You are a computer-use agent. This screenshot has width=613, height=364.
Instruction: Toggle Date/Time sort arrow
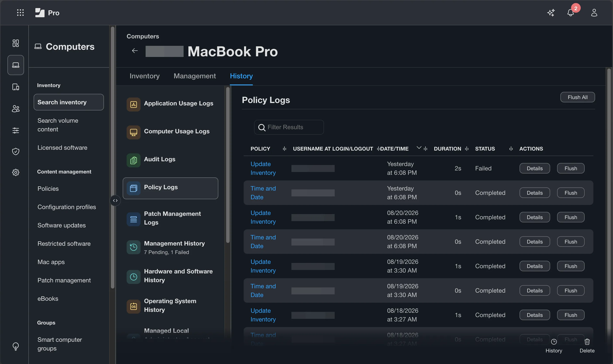[419, 148]
